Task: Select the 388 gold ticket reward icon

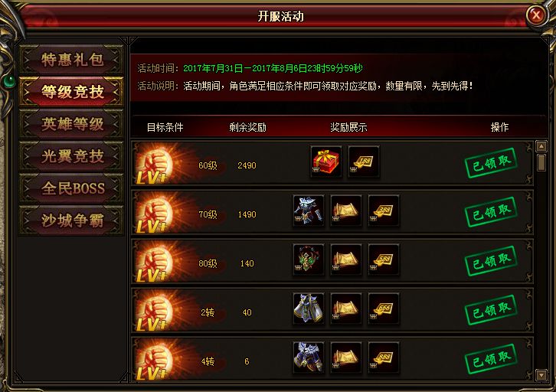Action: (384, 211)
